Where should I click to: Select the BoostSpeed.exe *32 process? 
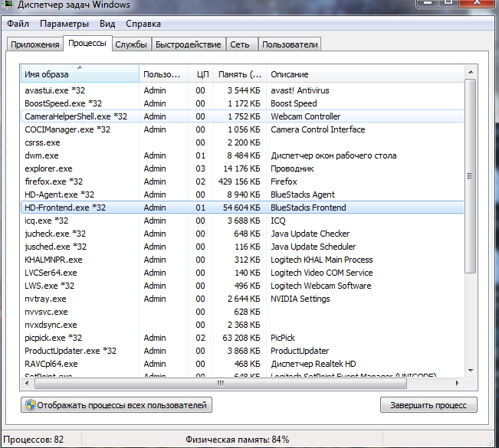tap(242, 103)
